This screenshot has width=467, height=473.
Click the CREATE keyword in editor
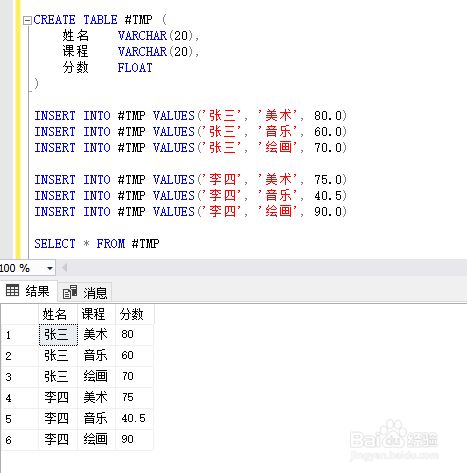pyautogui.click(x=54, y=20)
